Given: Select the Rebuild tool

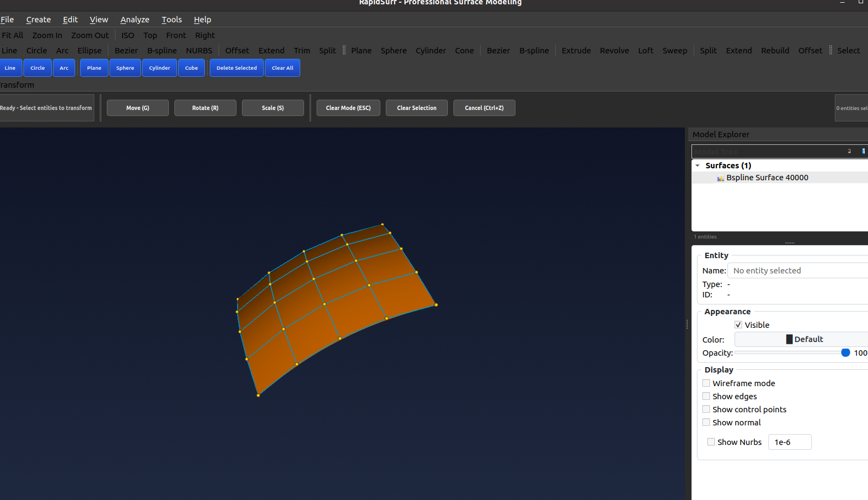Looking at the screenshot, I should pyautogui.click(x=775, y=51).
